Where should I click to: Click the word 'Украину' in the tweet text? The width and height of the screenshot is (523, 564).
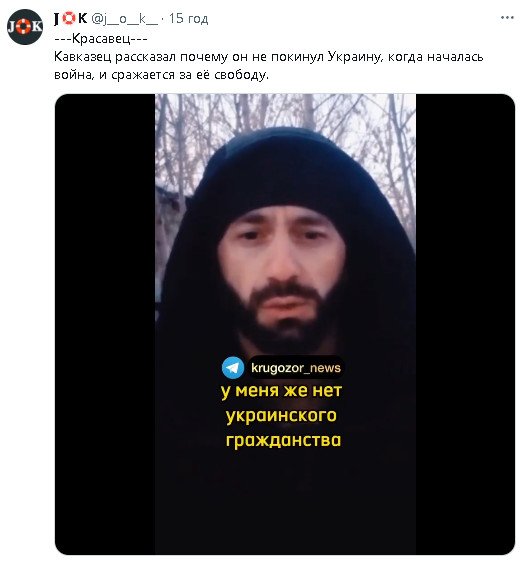354,57
